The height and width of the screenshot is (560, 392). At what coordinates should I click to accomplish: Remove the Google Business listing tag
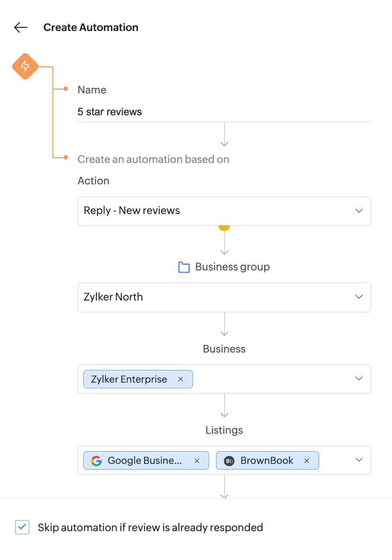point(197,461)
